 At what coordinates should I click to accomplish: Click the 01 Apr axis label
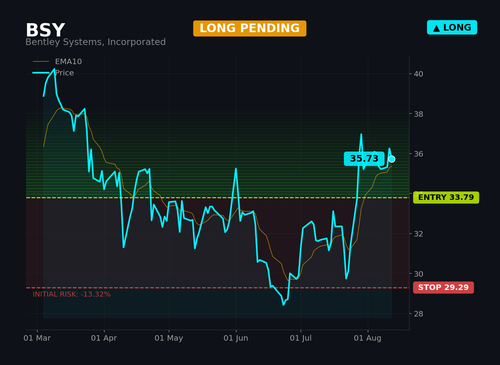point(104,338)
